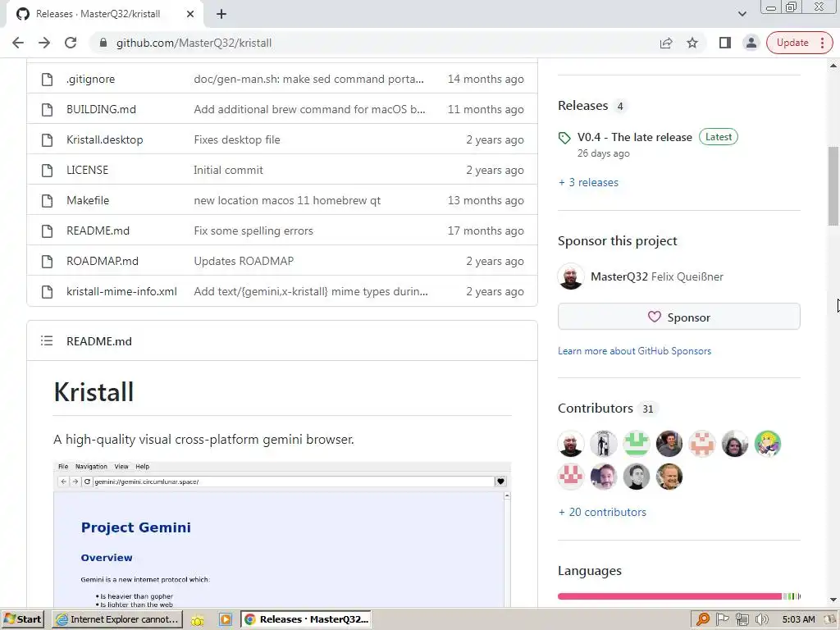Click file icon beside Makefile
This screenshot has width=840, height=630.
(47, 200)
